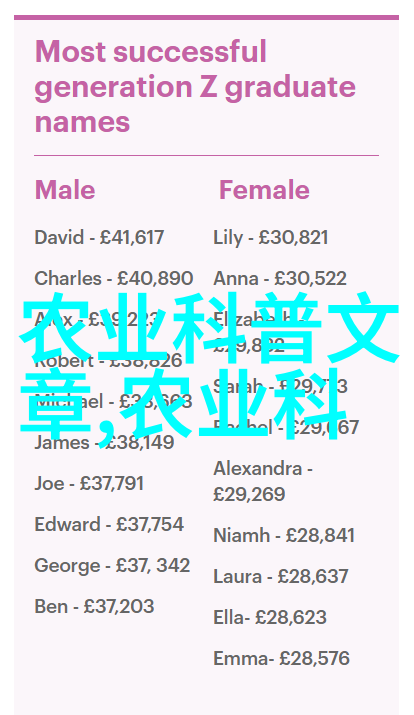
Task: Click the magenta top border bar
Action: pyautogui.click(x=207, y=17)
